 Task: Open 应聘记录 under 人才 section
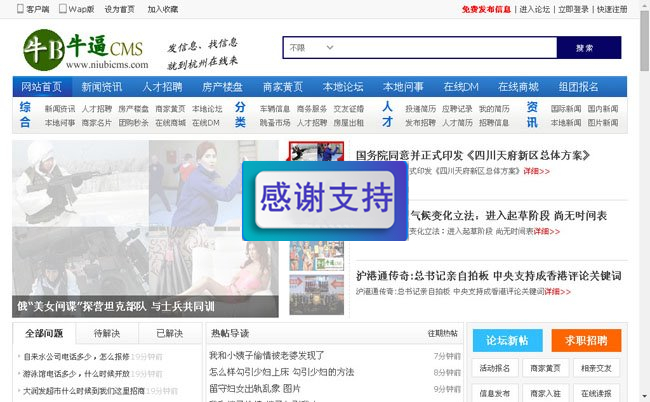coord(457,109)
